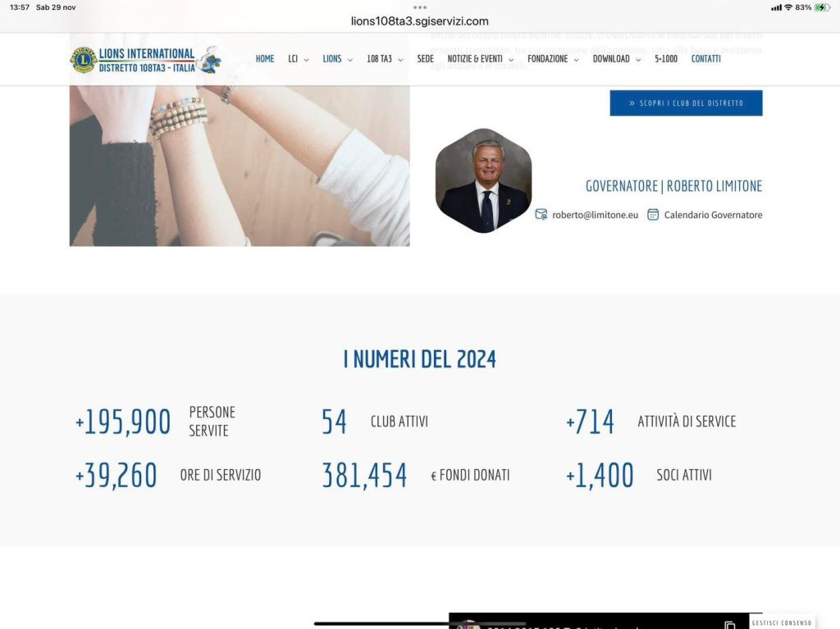Viewport: 840px width, 629px height.
Task: Click the Lions International district logo
Action: click(134, 60)
